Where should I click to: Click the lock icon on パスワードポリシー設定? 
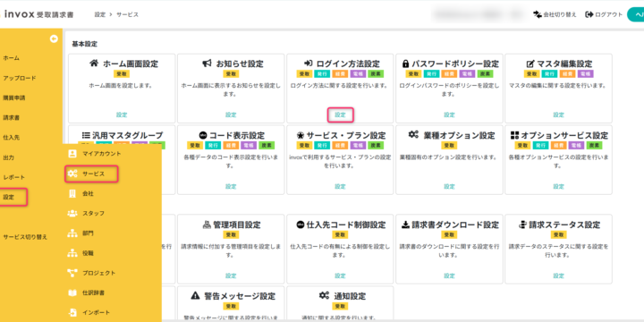click(x=406, y=64)
